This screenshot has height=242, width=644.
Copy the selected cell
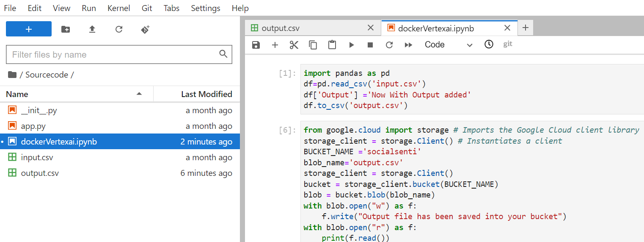coord(313,45)
